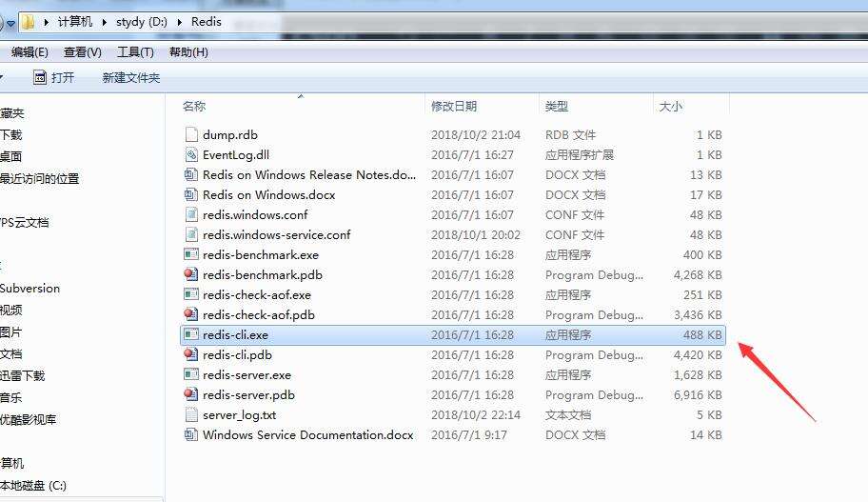868x502 pixels.
Task: Click the Redis breadcrumb in address bar
Action: pyautogui.click(x=207, y=22)
